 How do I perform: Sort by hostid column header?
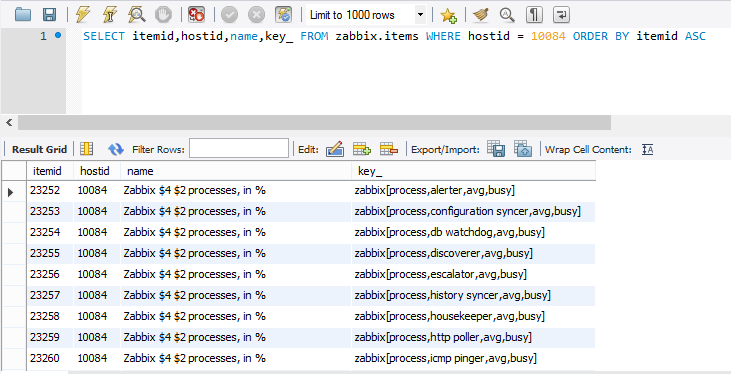(97, 171)
